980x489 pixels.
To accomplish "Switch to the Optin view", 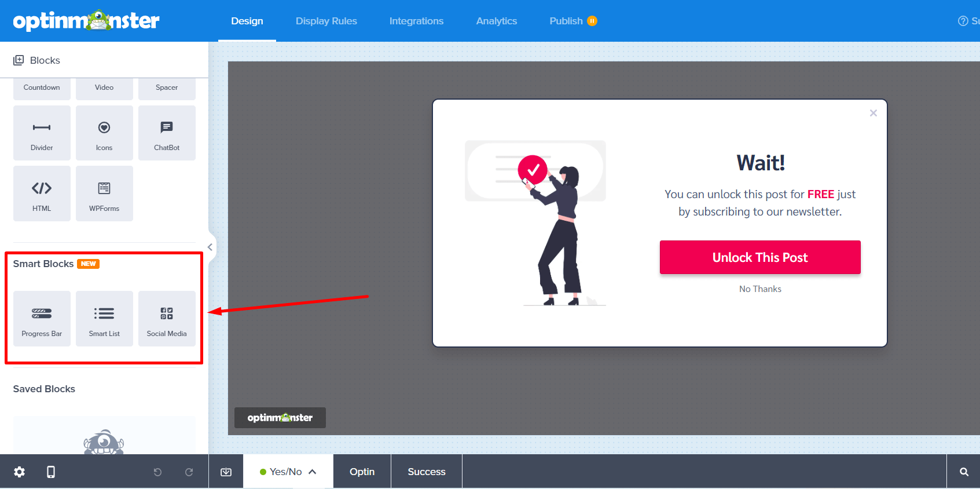I will 362,472.
